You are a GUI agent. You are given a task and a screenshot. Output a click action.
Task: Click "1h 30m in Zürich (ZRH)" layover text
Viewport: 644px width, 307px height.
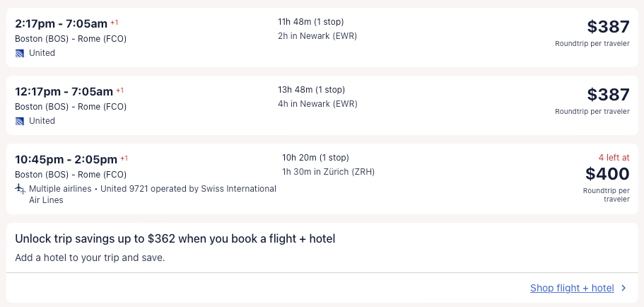[x=328, y=172]
